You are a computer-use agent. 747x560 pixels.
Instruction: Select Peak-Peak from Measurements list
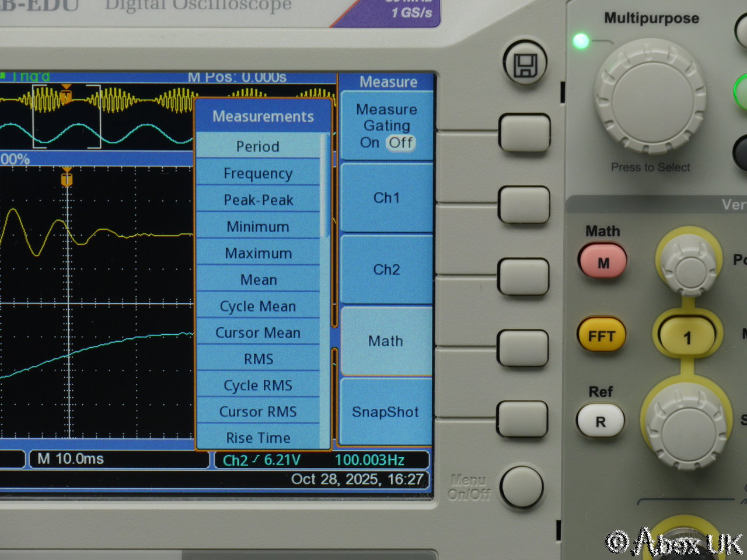[258, 200]
